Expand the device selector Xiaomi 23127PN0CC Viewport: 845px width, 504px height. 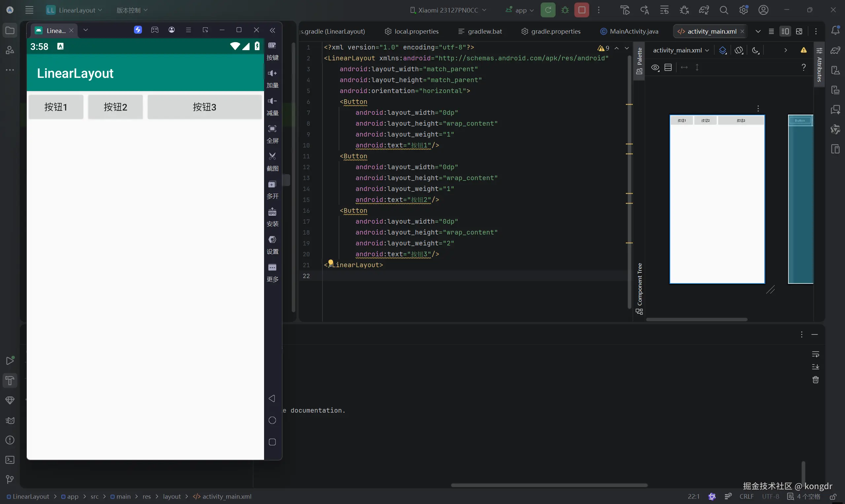click(448, 10)
